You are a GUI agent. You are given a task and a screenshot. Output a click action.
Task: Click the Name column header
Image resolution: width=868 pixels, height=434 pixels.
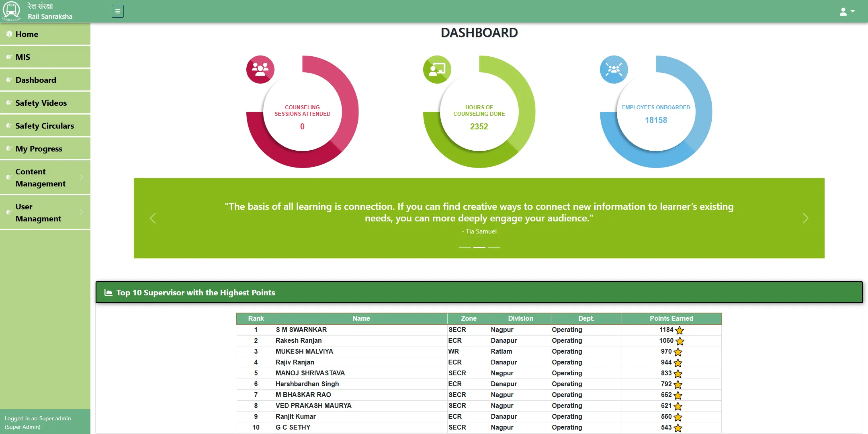click(x=361, y=318)
